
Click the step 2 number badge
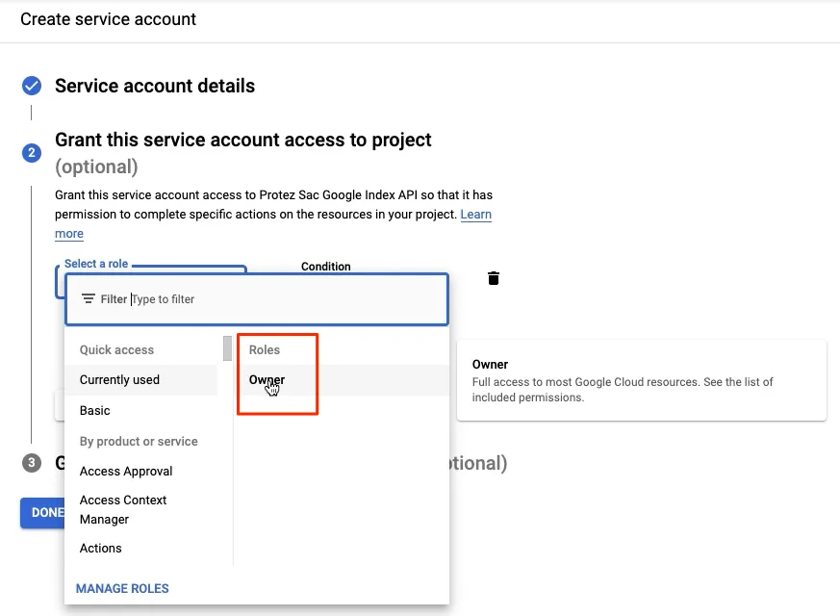coord(32,153)
